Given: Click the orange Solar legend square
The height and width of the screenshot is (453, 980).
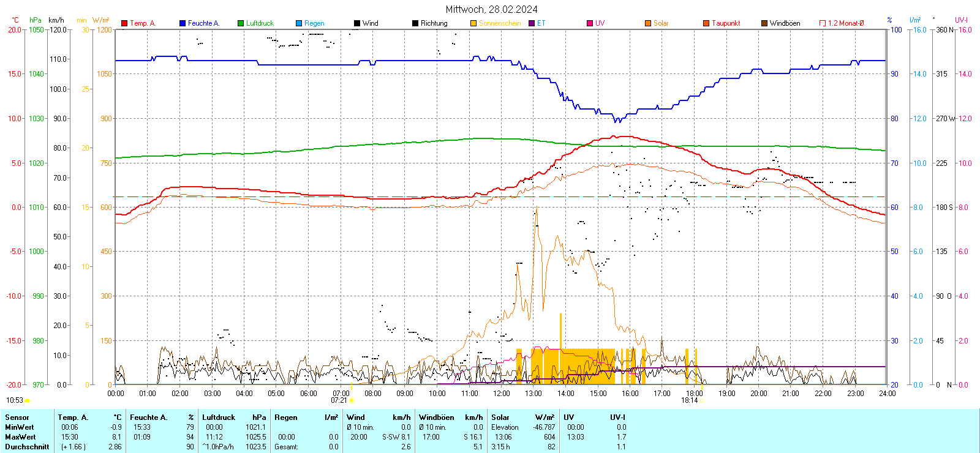Looking at the screenshot, I should (x=648, y=23).
